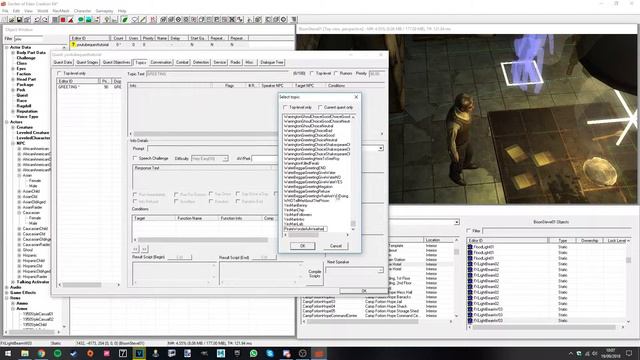
Task: Launch Chrome from the taskbar
Action: (x=41, y=353)
